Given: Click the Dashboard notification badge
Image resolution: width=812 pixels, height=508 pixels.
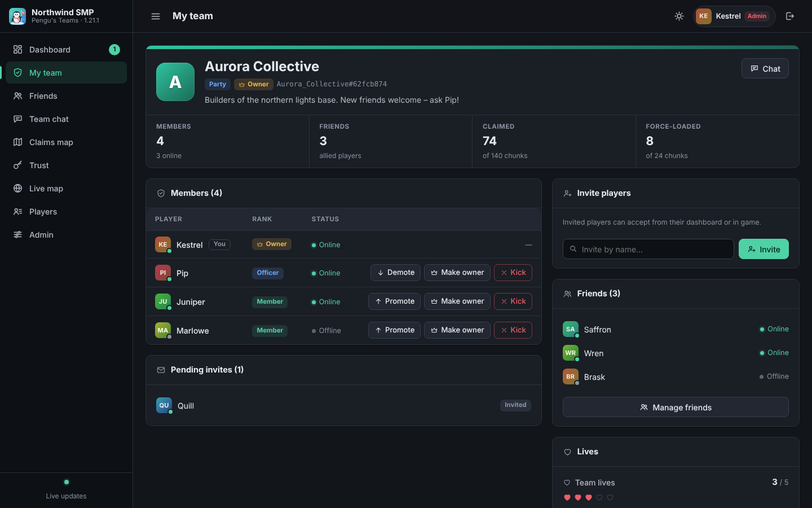Looking at the screenshot, I should [x=114, y=50].
